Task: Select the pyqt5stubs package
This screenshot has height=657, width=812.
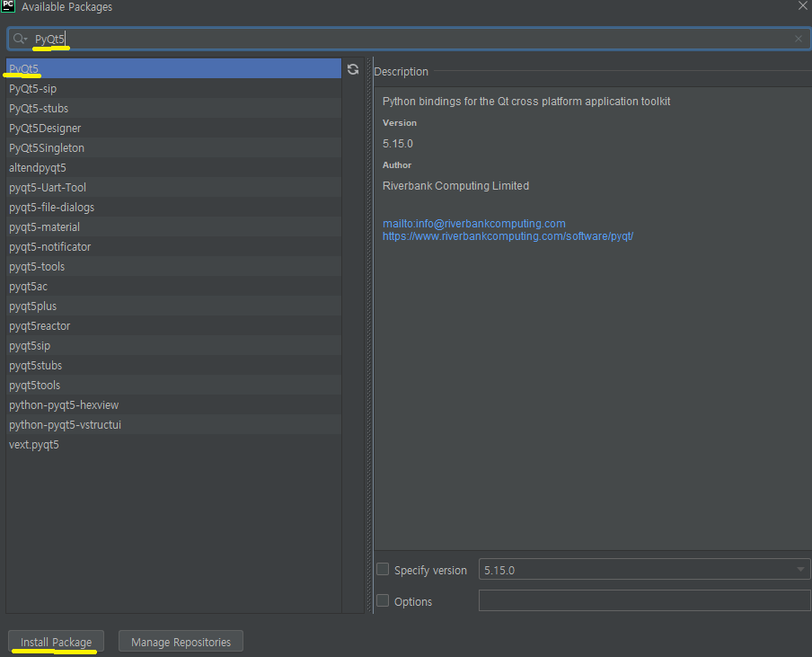Action: click(173, 365)
